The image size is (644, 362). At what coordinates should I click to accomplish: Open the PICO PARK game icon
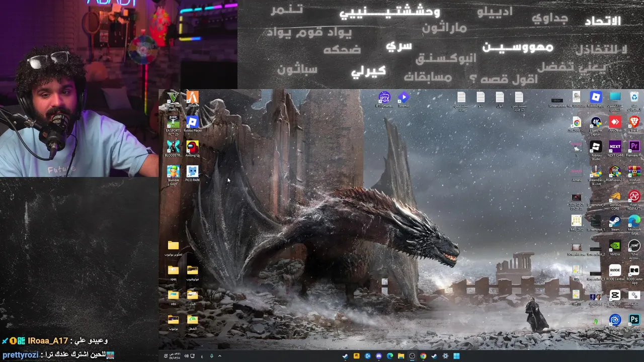(192, 173)
